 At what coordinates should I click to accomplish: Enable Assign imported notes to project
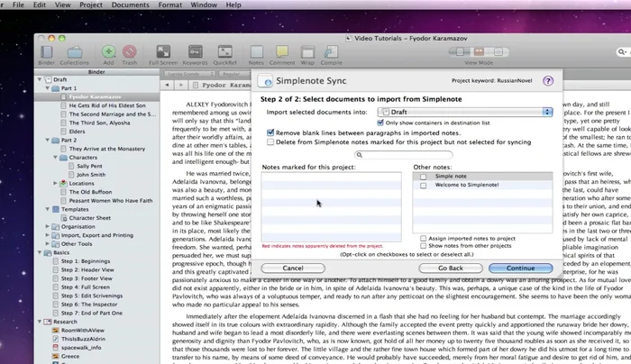coord(424,239)
